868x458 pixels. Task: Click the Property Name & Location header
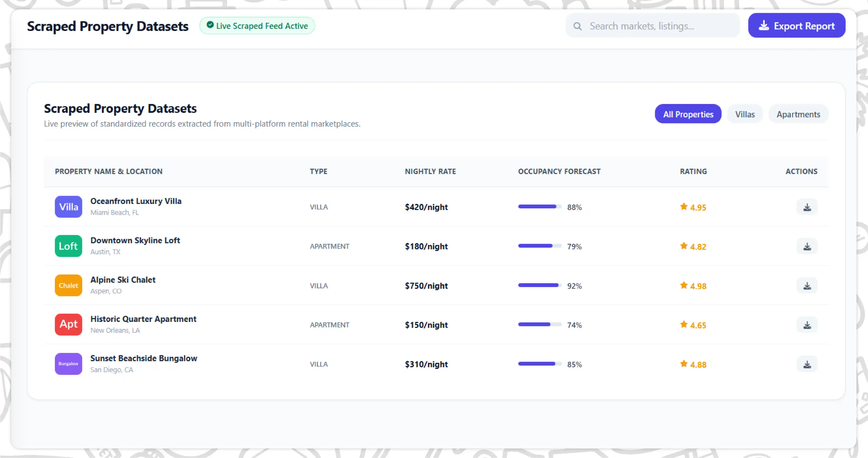[108, 172]
